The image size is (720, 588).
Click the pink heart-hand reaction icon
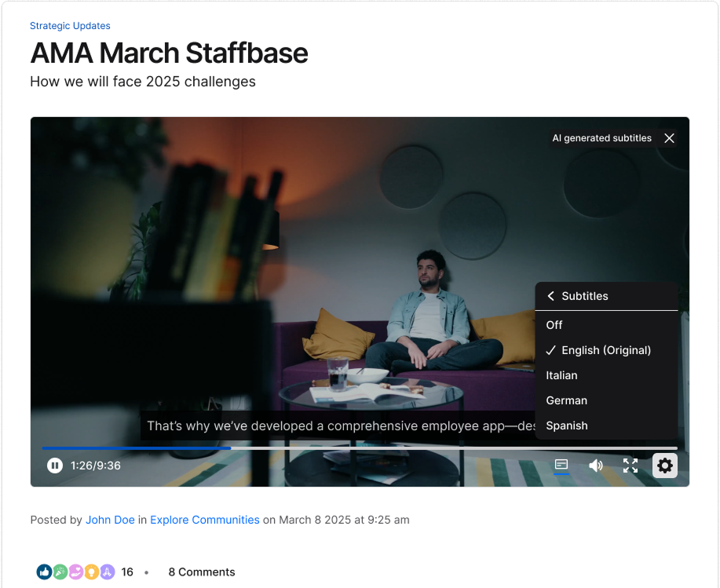pyautogui.click(x=75, y=572)
